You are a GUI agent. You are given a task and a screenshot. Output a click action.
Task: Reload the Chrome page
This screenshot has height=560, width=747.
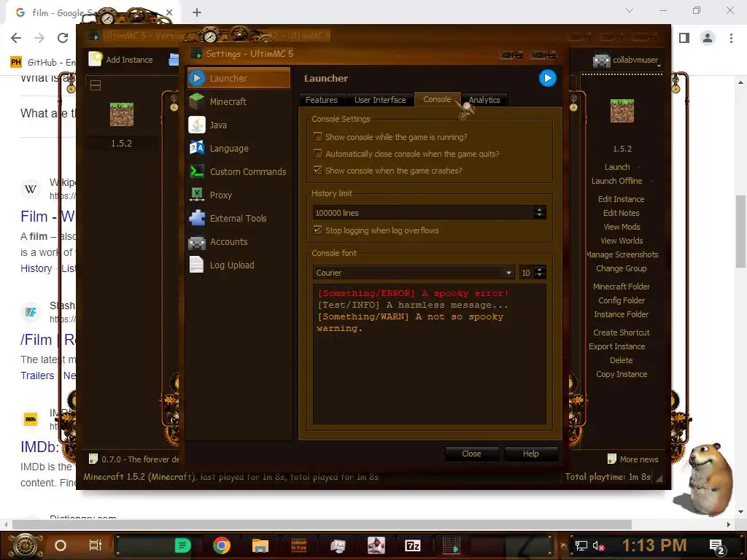pos(63,38)
